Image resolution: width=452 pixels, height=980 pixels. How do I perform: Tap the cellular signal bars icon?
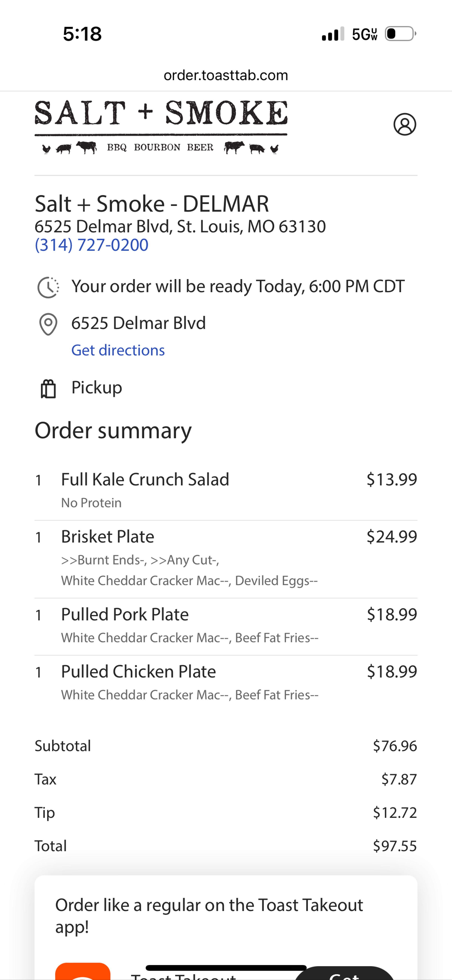pos(333,34)
